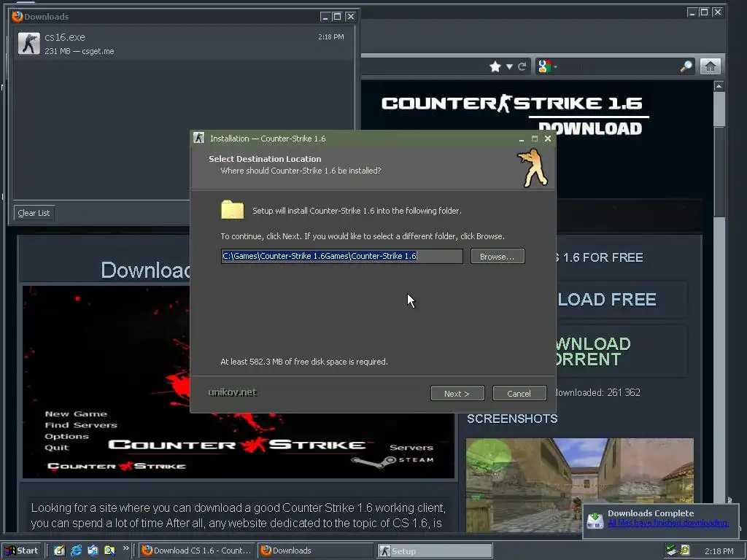Switch to the Downloads taskbar item

(315, 551)
